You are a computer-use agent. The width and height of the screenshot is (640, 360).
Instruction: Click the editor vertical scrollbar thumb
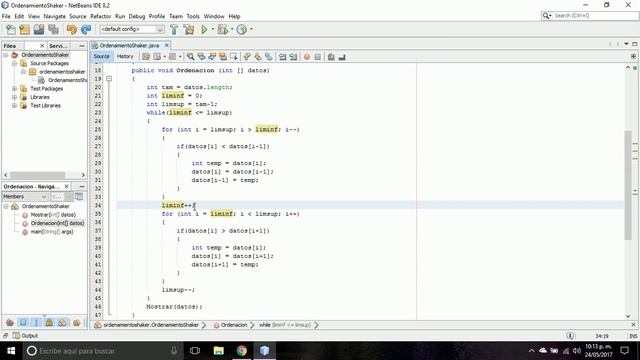click(628, 185)
